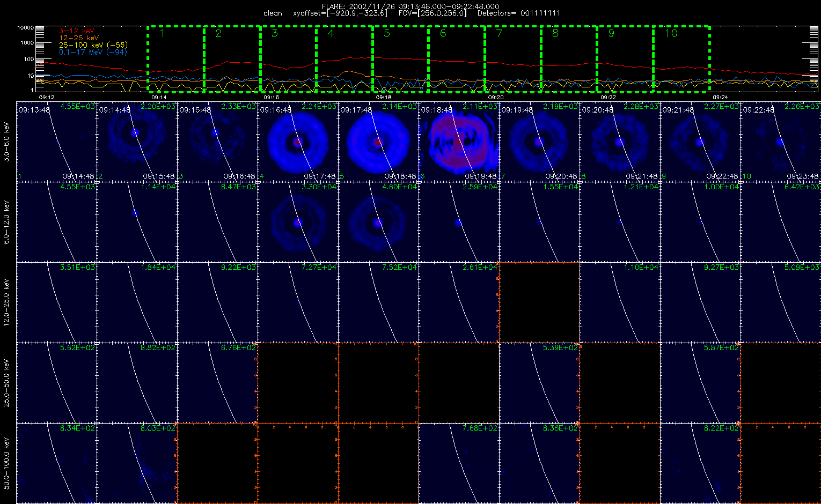Select interval box 9 on the light curve
The image size is (821, 504).
pyautogui.click(x=625, y=58)
